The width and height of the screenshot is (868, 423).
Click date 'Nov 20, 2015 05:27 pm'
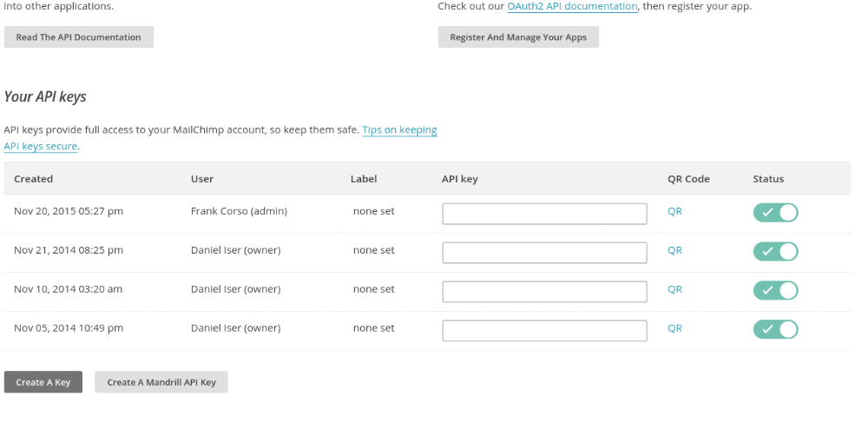(69, 211)
